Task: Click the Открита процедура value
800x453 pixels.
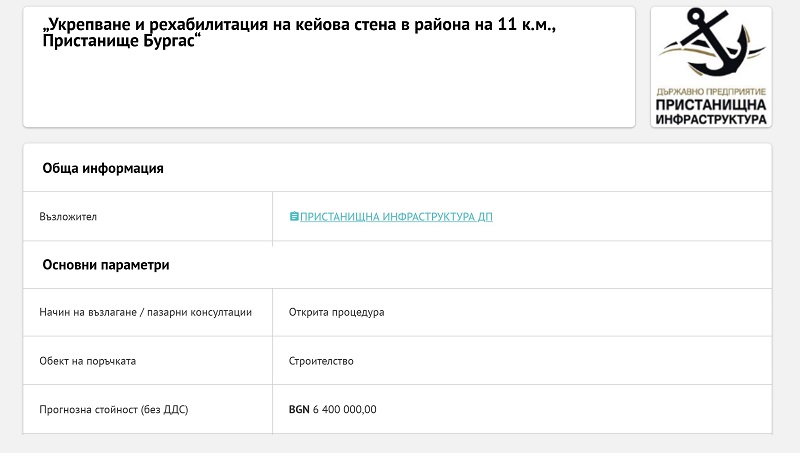Action: coord(336,312)
